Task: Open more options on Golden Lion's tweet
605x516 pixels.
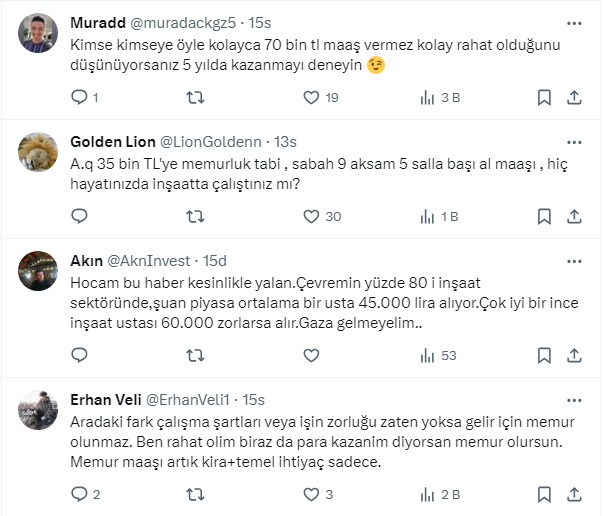Action: click(x=575, y=141)
